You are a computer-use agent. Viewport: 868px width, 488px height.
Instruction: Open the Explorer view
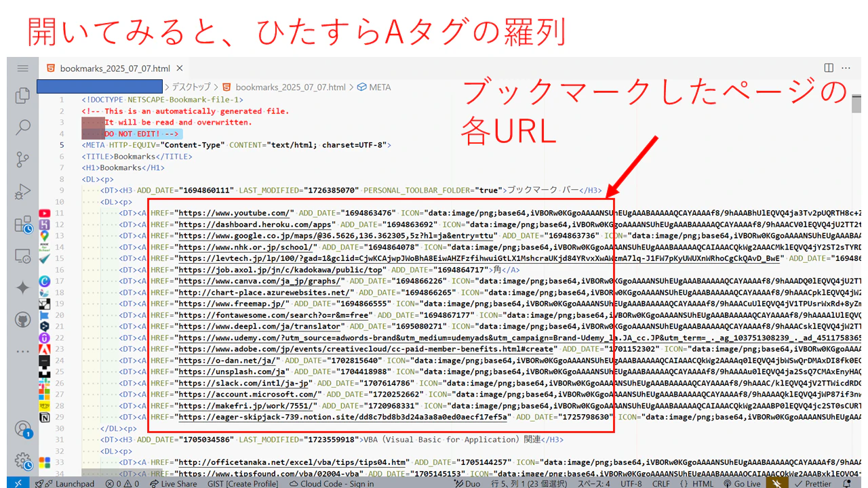tap(22, 96)
